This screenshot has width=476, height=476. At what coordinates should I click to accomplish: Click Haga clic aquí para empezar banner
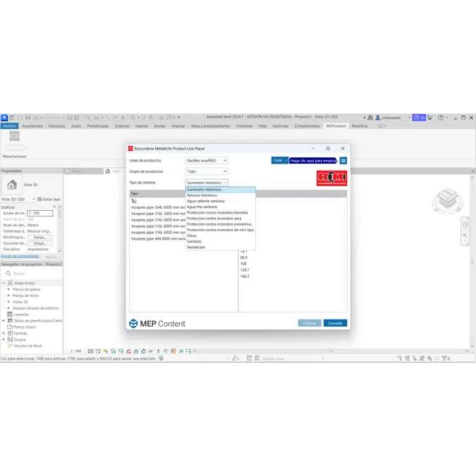click(313, 161)
